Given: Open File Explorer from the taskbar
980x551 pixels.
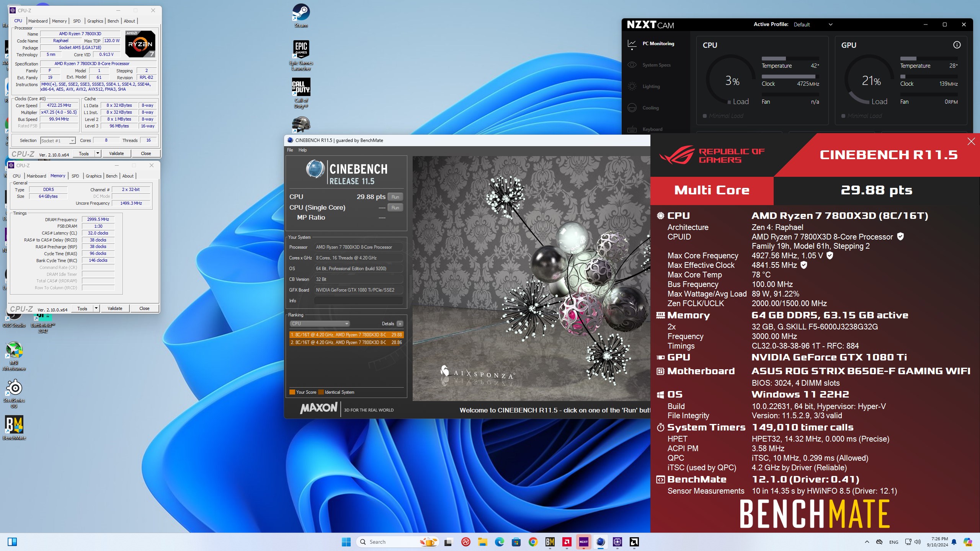Looking at the screenshot, I should (482, 542).
